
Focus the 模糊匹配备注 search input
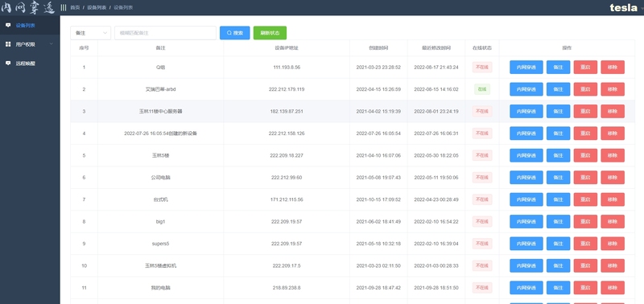(165, 33)
